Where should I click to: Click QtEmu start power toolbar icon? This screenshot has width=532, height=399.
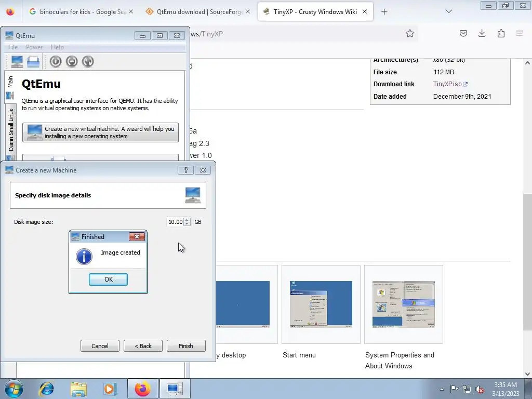point(56,61)
